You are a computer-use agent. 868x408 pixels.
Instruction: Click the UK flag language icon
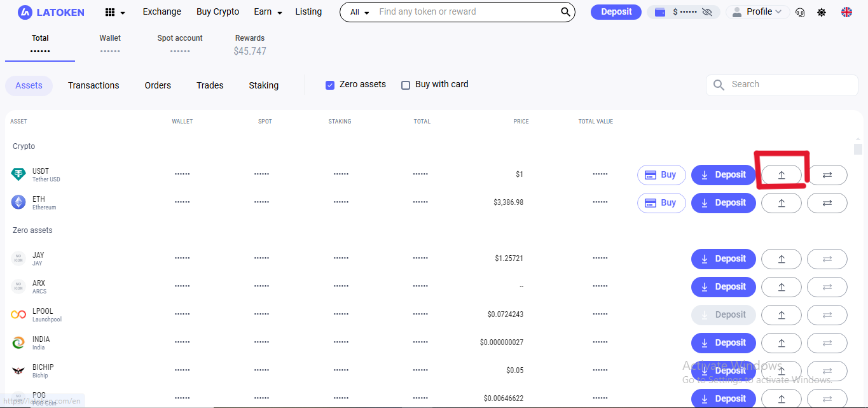(846, 12)
